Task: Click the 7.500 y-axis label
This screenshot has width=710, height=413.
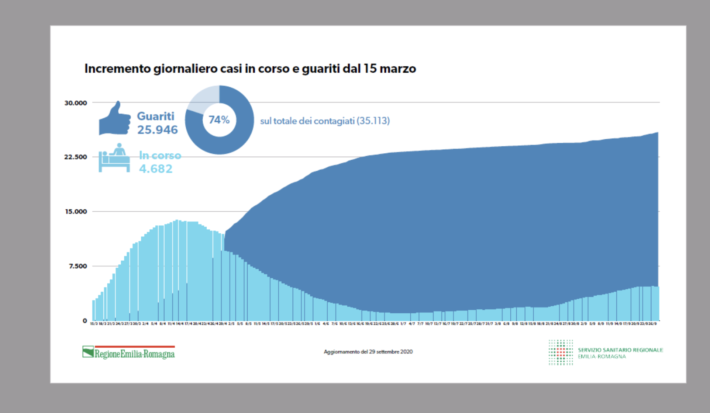Action: tap(79, 266)
